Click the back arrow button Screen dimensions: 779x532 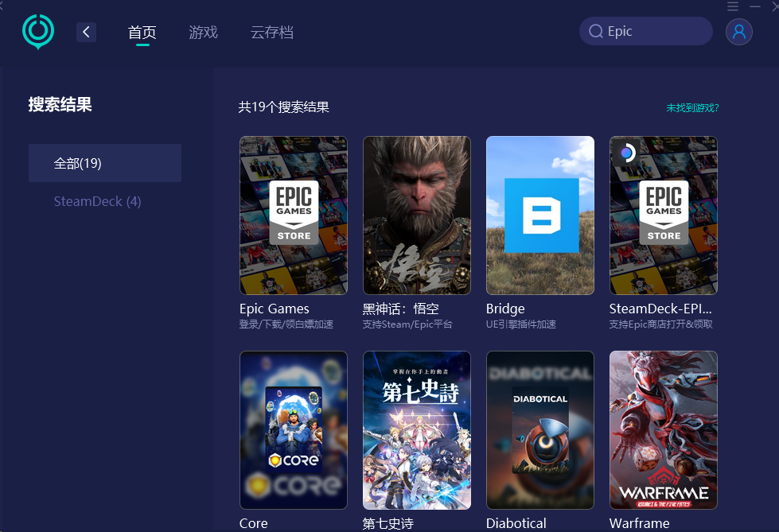[86, 32]
